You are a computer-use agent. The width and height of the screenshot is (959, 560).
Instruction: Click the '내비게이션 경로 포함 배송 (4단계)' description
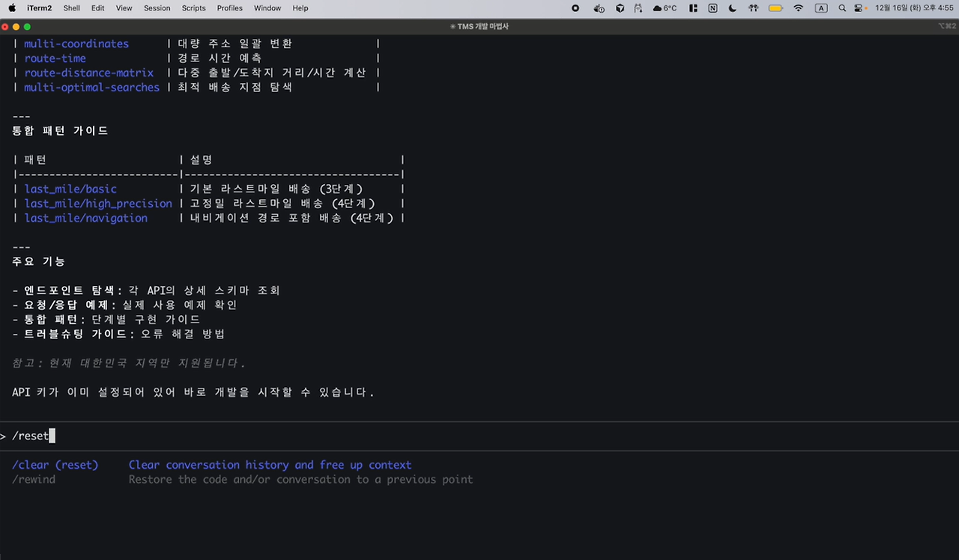291,218
